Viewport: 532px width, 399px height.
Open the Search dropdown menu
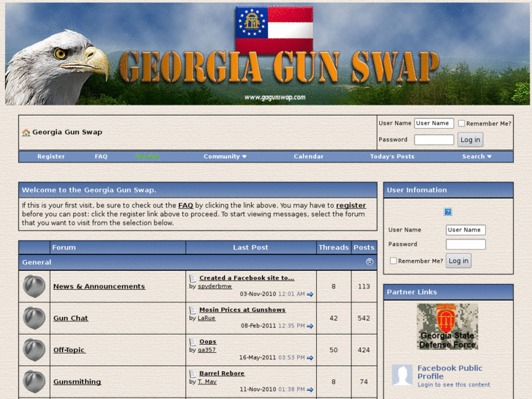point(476,157)
